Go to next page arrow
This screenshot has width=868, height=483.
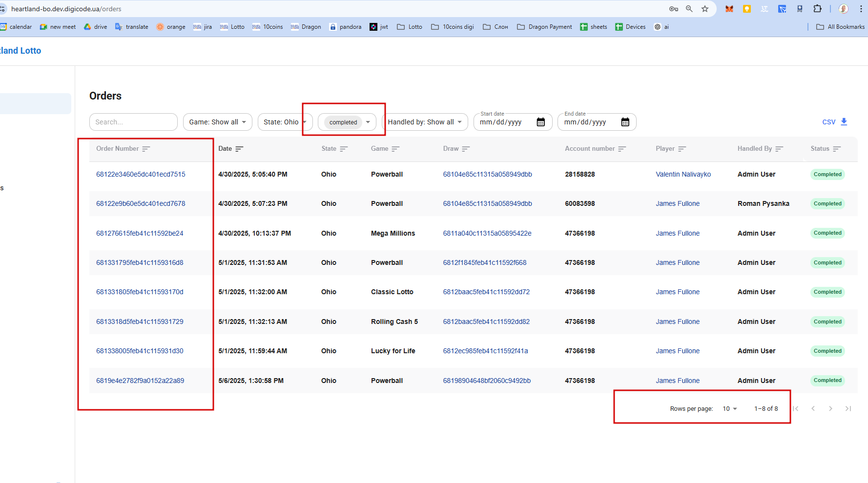tap(830, 408)
